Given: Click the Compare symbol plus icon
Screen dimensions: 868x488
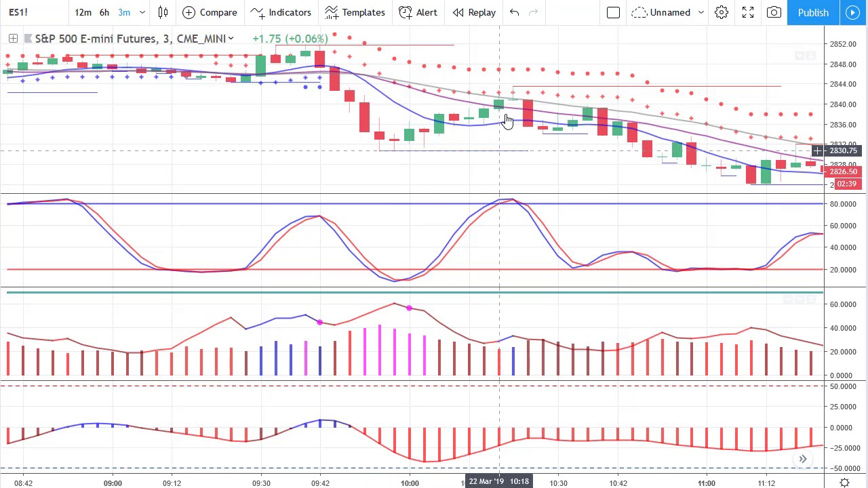Looking at the screenshot, I should [x=189, y=12].
